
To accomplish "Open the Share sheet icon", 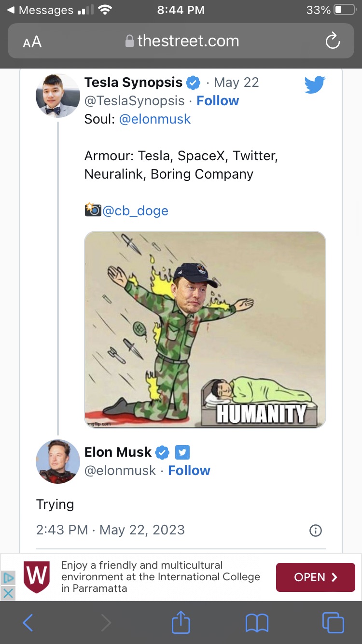I will click(180, 623).
